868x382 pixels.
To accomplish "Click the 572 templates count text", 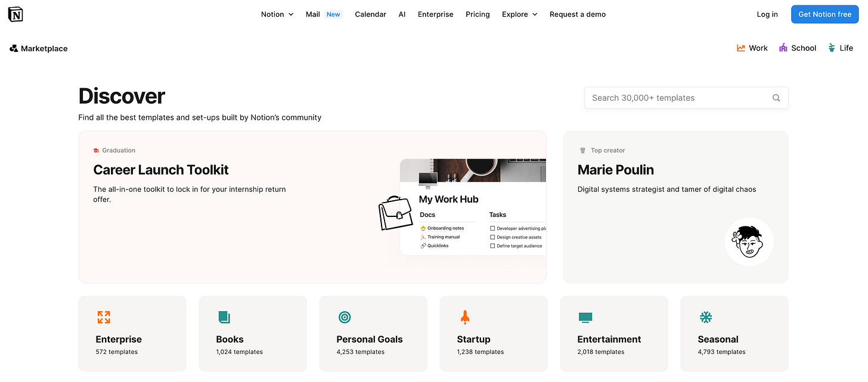I will point(116,352).
